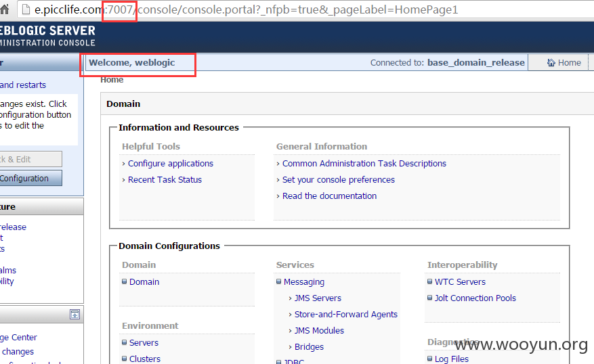Click the browser home icon
Image resolution: width=594 pixels, height=364 pixels.
pos(4,9)
